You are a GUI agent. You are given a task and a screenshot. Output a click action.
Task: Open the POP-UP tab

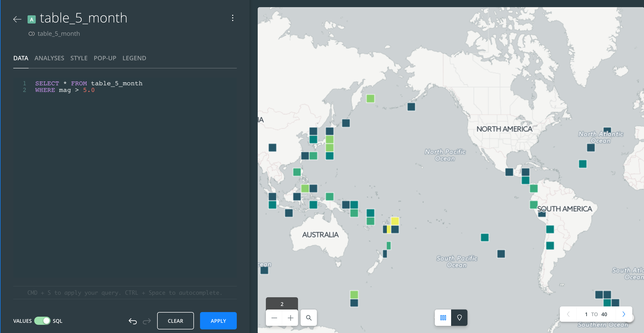[x=105, y=58]
